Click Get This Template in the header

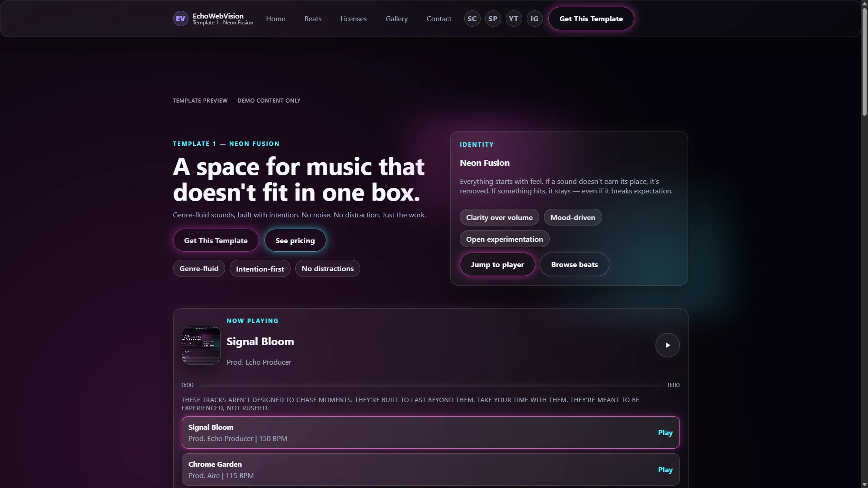click(591, 19)
